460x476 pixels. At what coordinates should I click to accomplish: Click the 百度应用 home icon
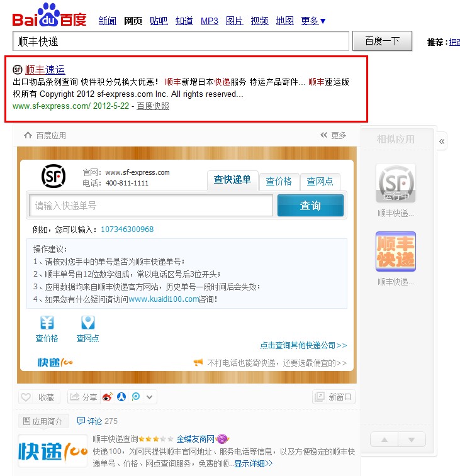(28, 135)
